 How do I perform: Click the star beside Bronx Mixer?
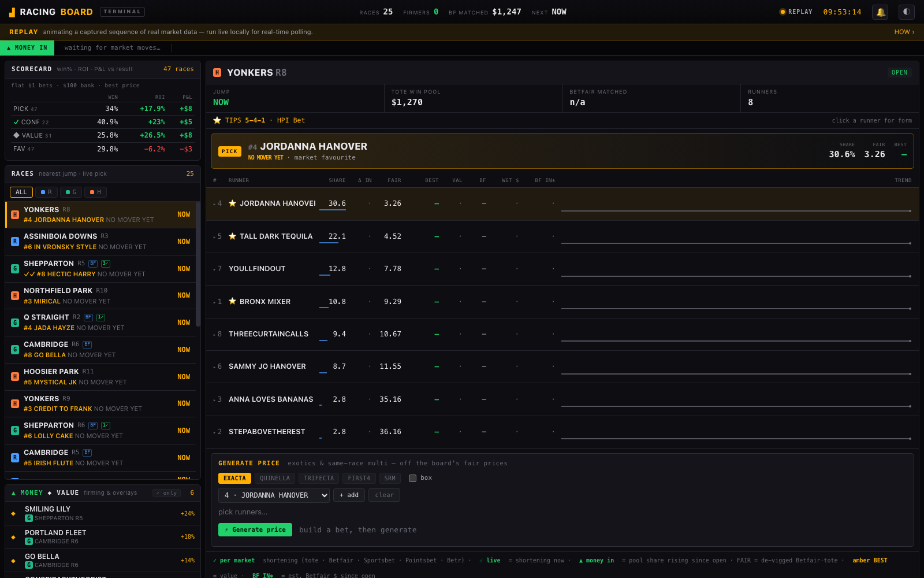232,301
